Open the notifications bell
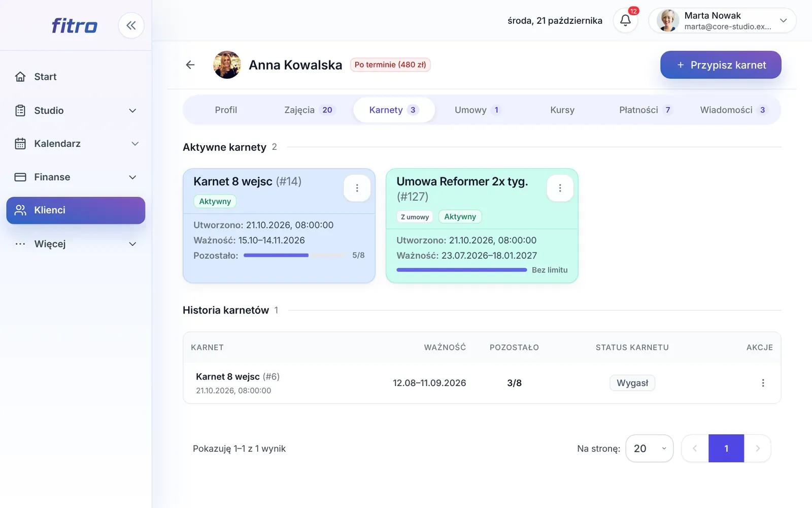The width and height of the screenshot is (812, 508). click(625, 20)
